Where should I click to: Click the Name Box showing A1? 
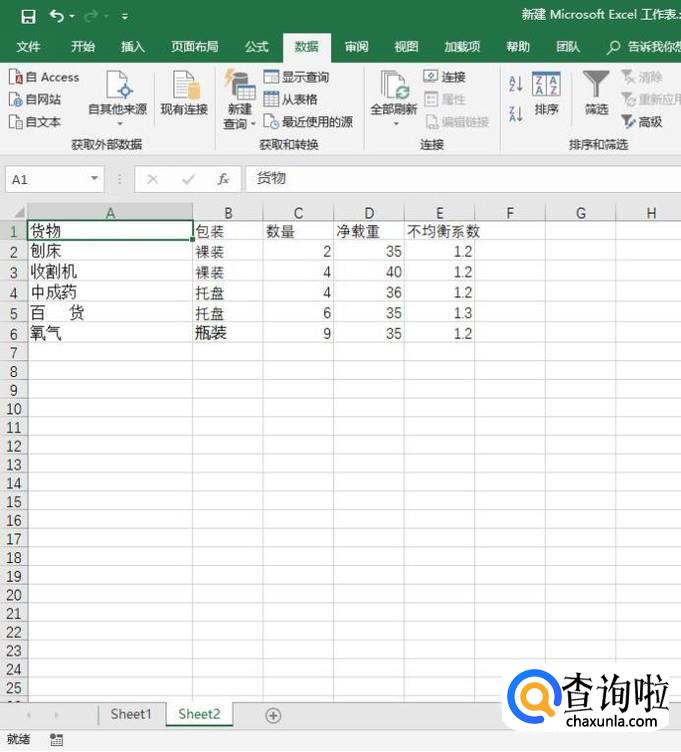[x=46, y=180]
